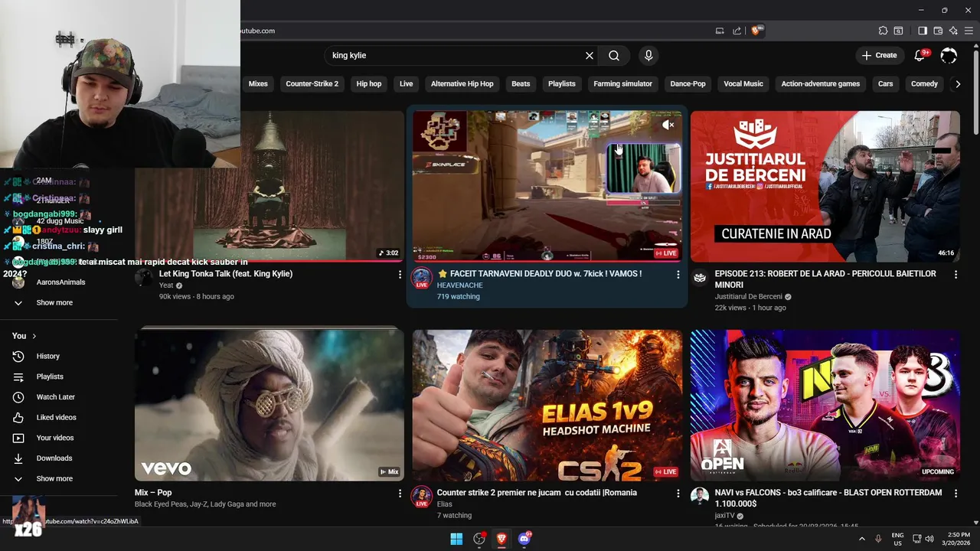Open the EPISODE 213 ROBERT DE LA ARAD title

coord(825,279)
